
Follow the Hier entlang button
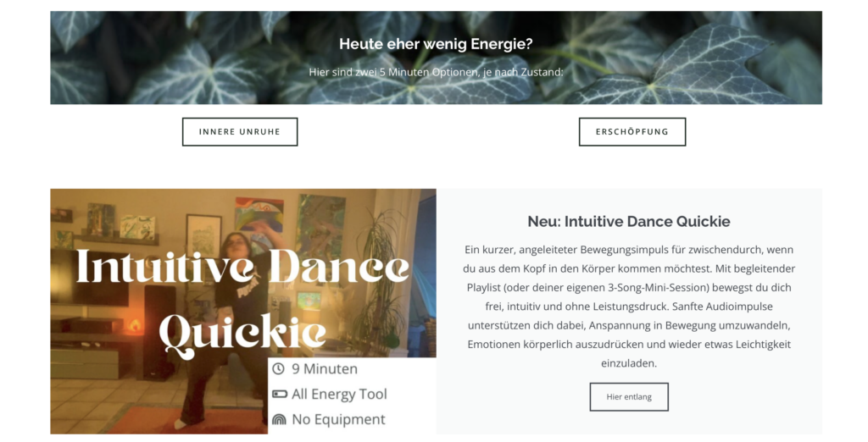[x=629, y=396]
